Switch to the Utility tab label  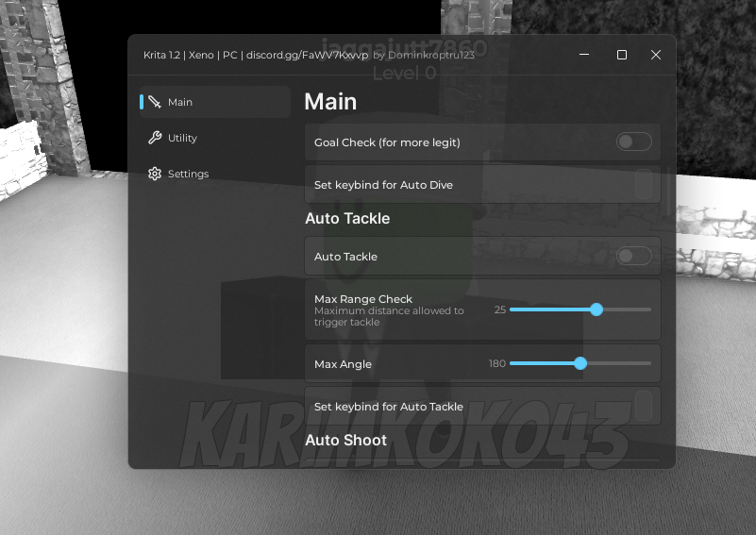tap(182, 138)
